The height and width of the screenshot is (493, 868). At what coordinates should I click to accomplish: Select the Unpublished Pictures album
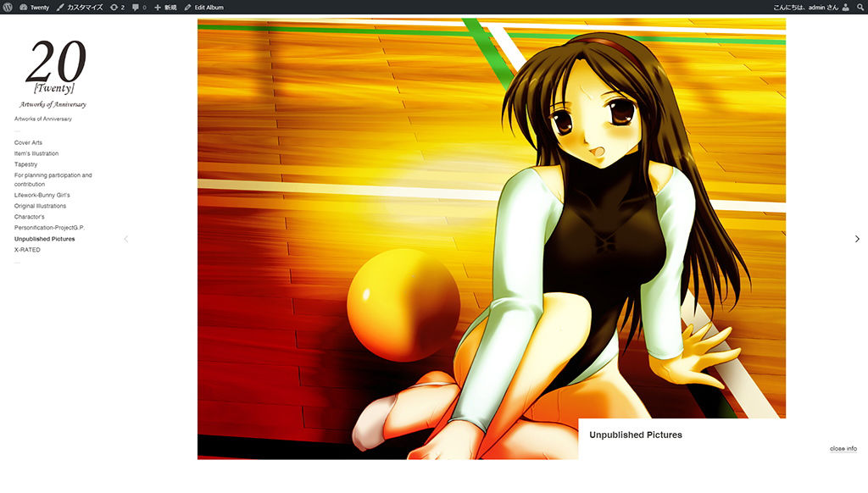(44, 239)
